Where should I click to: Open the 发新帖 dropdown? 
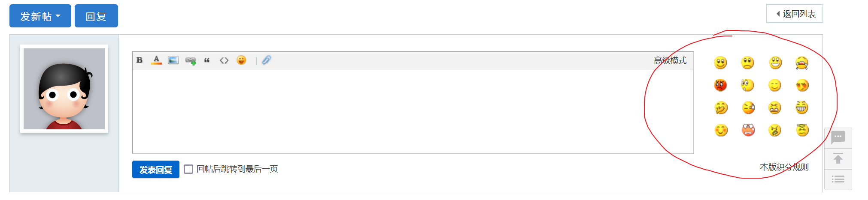tap(40, 16)
